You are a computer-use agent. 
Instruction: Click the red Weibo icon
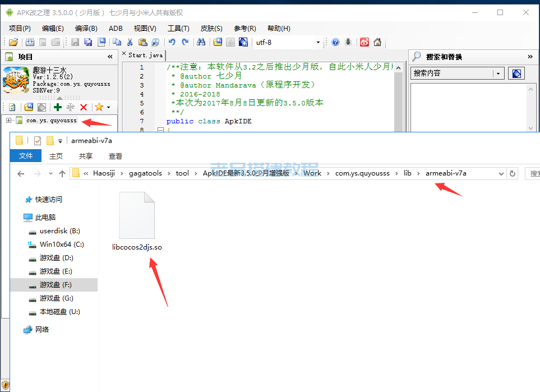pos(364,42)
